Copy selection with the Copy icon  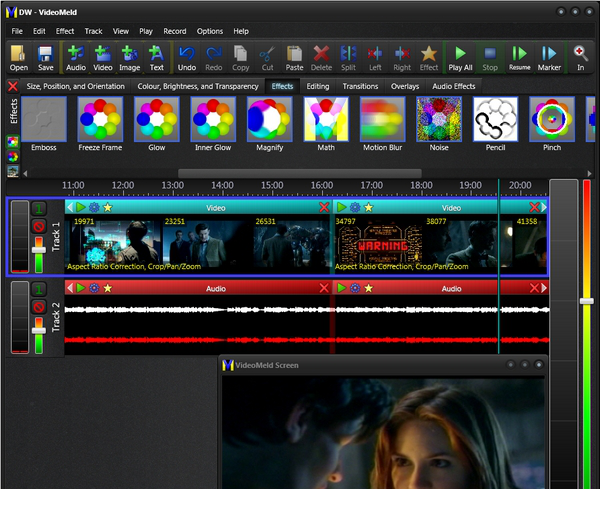pyautogui.click(x=240, y=58)
